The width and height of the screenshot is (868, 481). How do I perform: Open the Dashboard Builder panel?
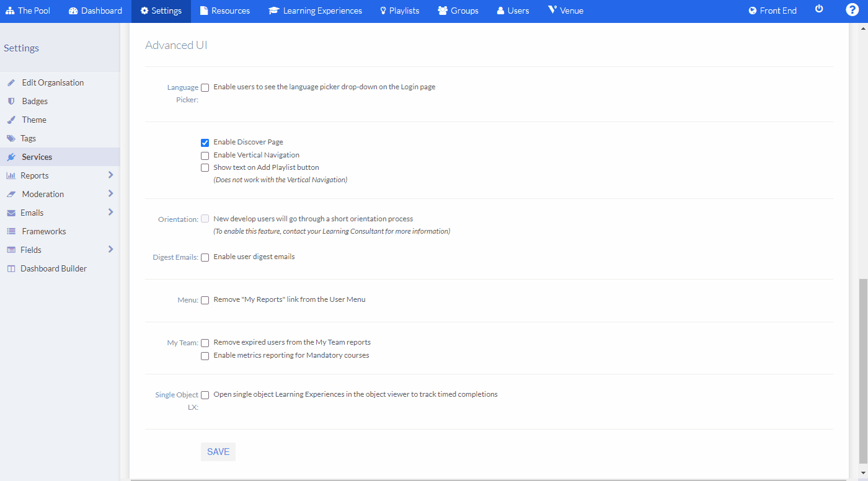coord(52,268)
